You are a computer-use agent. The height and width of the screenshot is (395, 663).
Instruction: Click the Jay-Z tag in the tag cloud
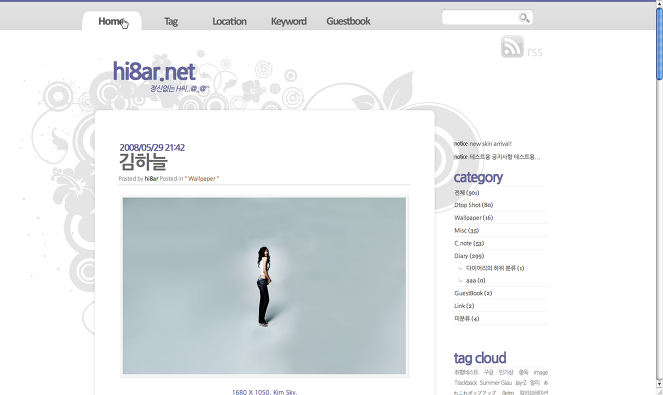click(521, 383)
